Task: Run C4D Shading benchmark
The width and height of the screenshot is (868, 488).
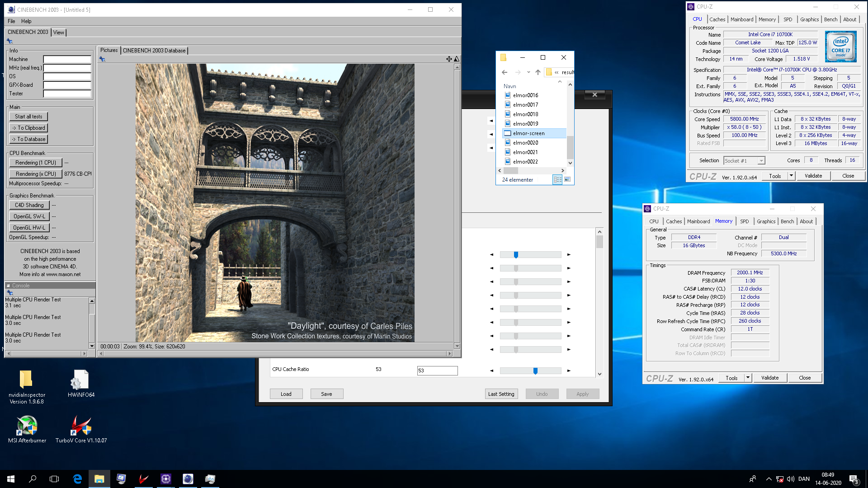Action: (x=29, y=205)
